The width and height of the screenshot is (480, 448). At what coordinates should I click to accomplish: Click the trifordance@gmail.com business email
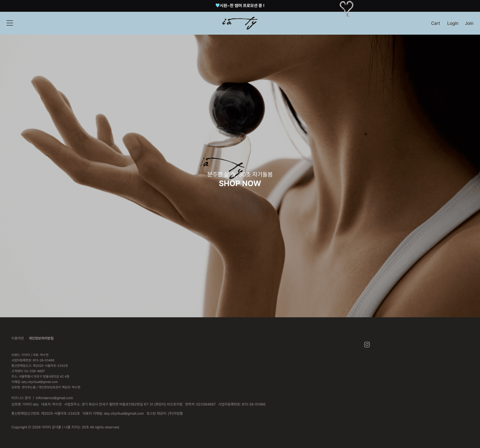(54, 398)
